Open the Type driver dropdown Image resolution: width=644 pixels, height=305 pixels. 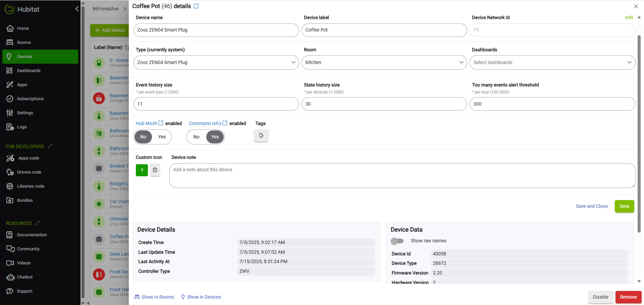(x=216, y=63)
